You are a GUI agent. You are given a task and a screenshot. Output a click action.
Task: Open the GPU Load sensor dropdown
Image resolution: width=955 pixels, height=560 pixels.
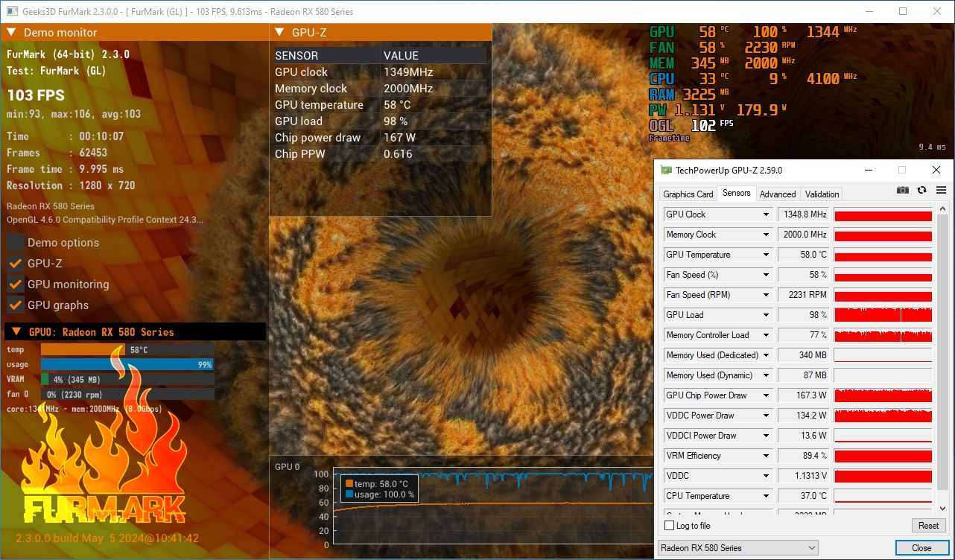click(x=766, y=315)
